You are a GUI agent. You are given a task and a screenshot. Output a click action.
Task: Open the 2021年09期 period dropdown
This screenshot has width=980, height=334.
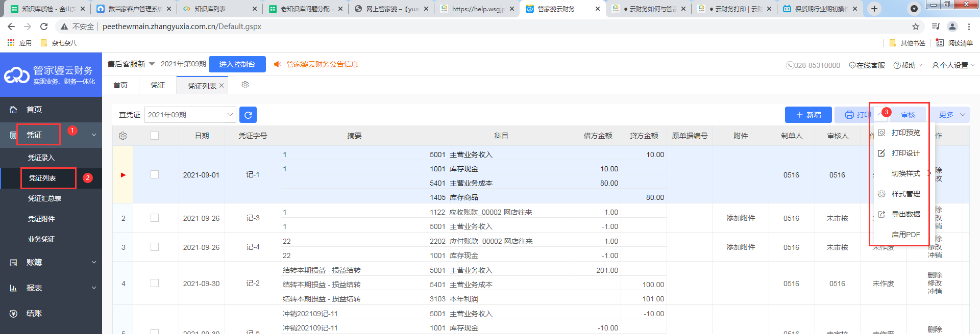[190, 115]
